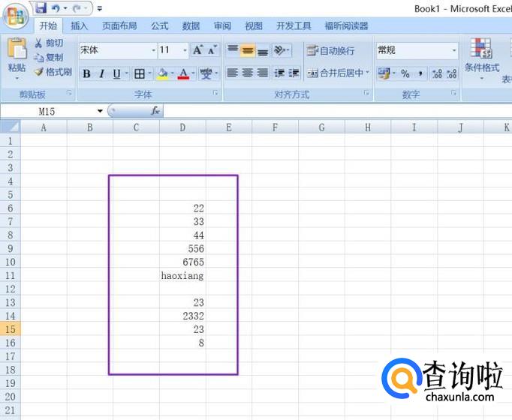Screen dimensions: 512x420
Task: Decrease decimal places
Action: pos(452,73)
